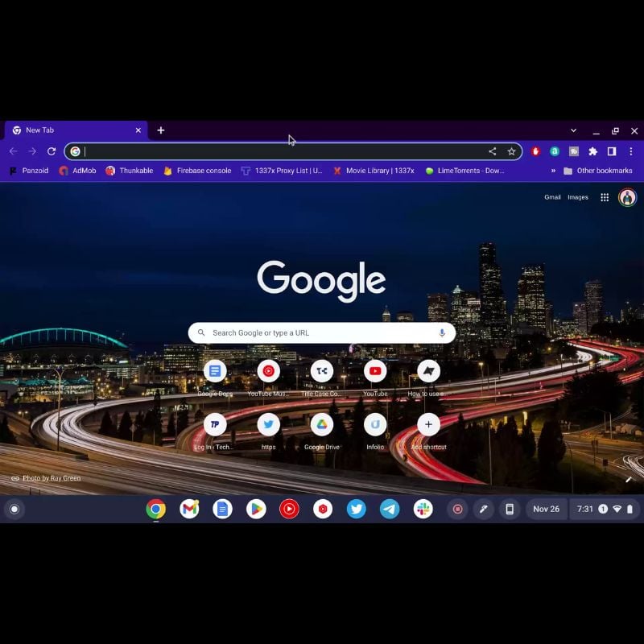The image size is (644, 644).
Task: Launch YouTube Music from the shelf
Action: pyautogui.click(x=289, y=510)
